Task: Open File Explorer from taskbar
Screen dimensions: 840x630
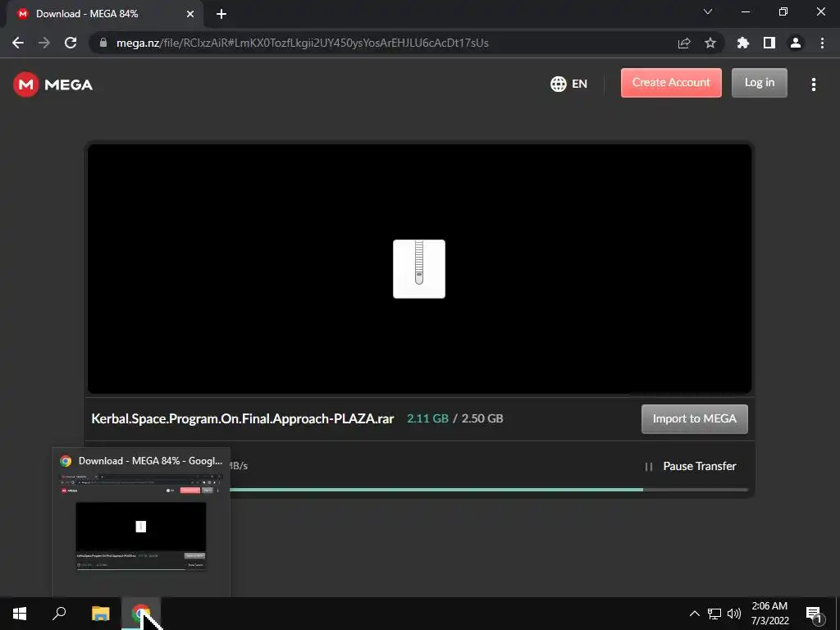Action: click(100, 614)
